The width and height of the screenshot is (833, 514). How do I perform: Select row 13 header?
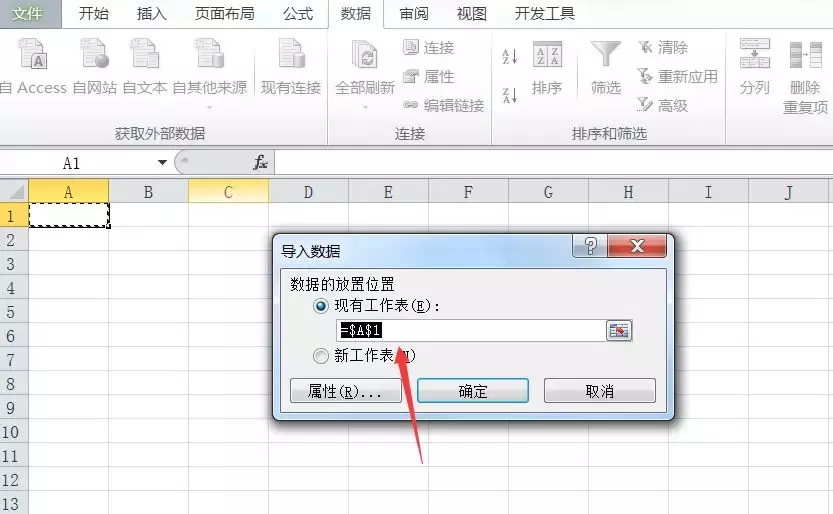click(14, 503)
